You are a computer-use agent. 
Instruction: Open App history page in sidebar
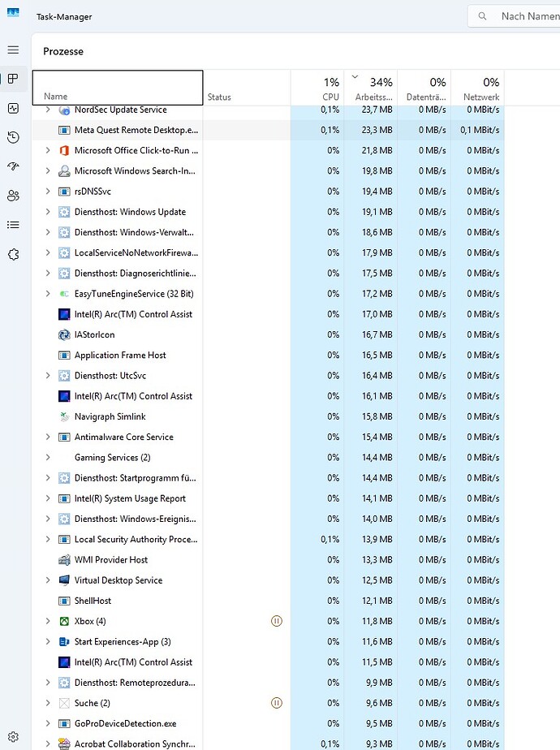(x=13, y=137)
